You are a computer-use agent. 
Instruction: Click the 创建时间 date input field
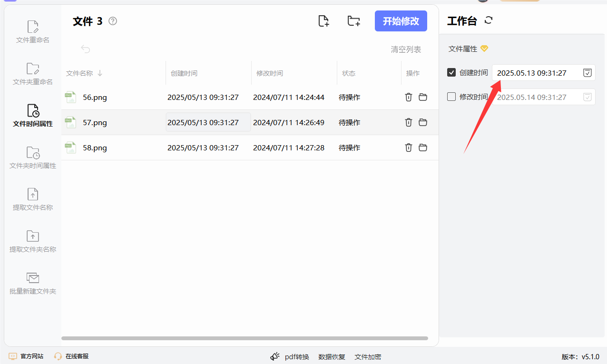coord(544,73)
